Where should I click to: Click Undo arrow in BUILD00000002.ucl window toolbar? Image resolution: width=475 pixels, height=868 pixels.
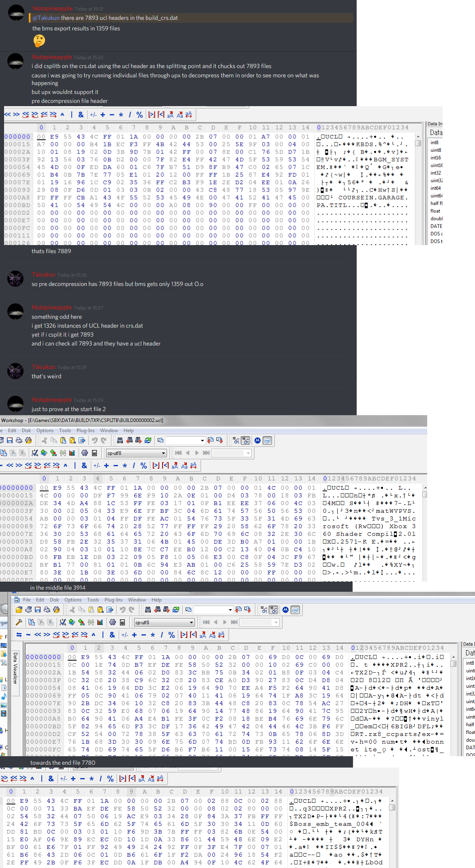(x=94, y=440)
